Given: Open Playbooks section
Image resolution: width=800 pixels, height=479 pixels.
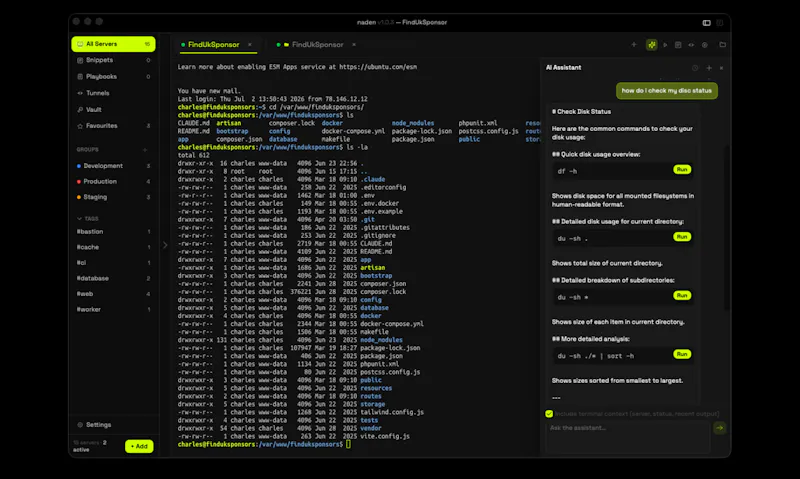Looking at the screenshot, I should (x=113, y=77).
